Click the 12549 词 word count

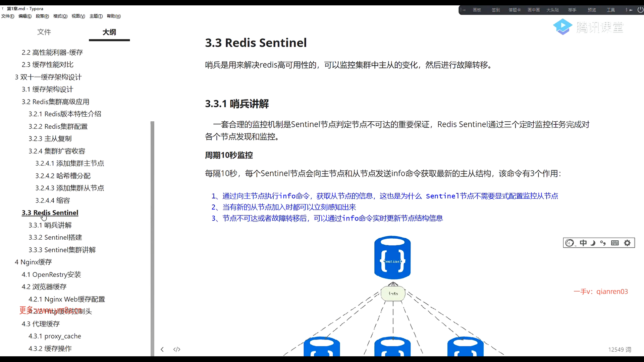tap(620, 350)
